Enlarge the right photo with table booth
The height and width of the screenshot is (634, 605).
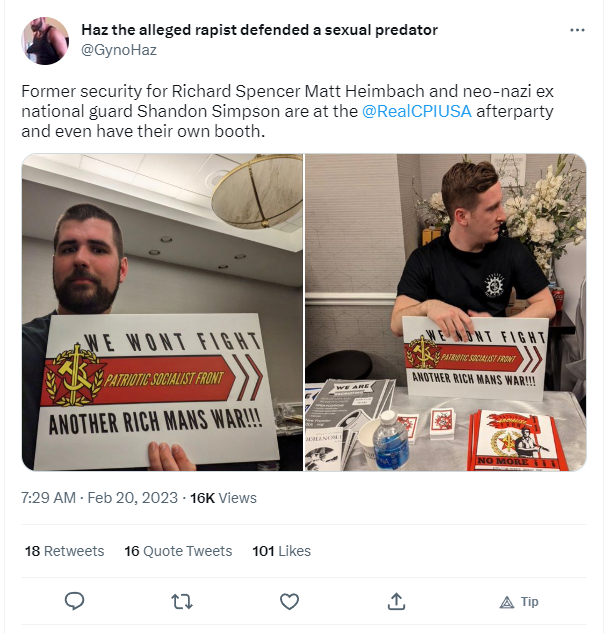(x=445, y=312)
